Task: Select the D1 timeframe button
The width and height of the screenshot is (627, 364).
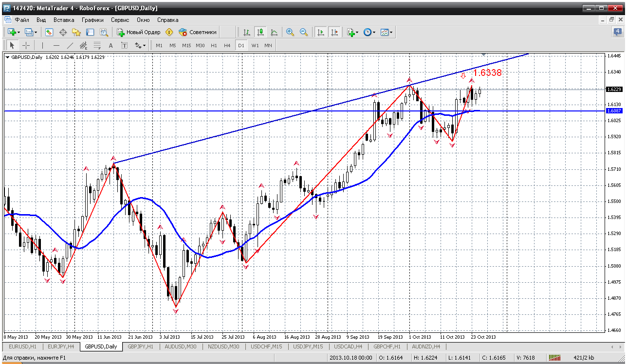Action: pyautogui.click(x=241, y=45)
